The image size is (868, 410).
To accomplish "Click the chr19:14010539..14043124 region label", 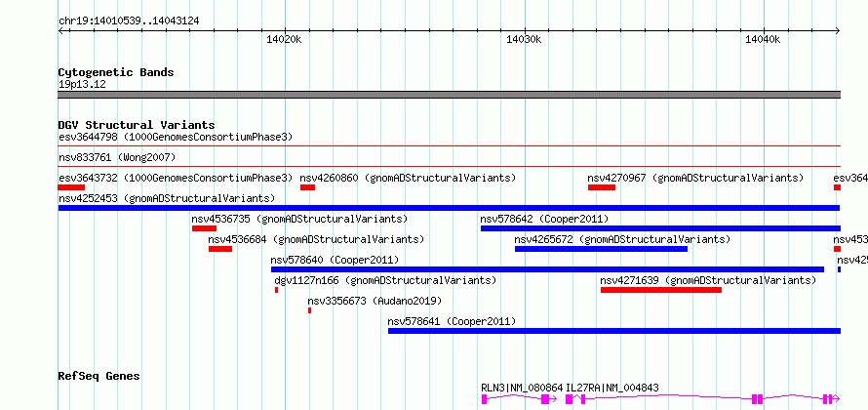I will [x=129, y=21].
